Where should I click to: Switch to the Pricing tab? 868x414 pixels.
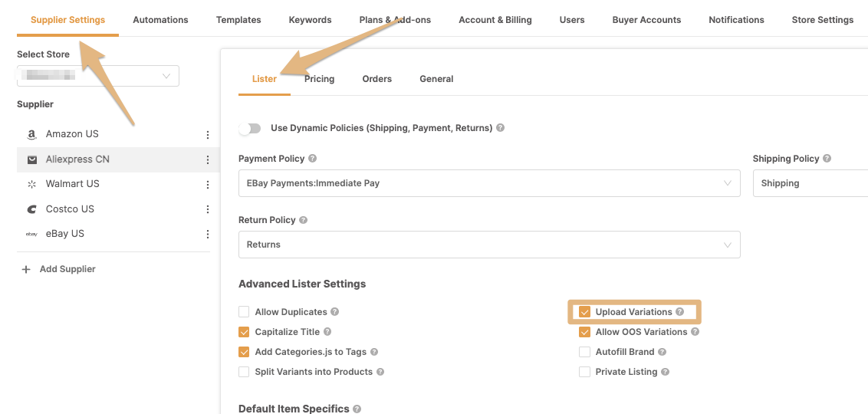tap(319, 79)
